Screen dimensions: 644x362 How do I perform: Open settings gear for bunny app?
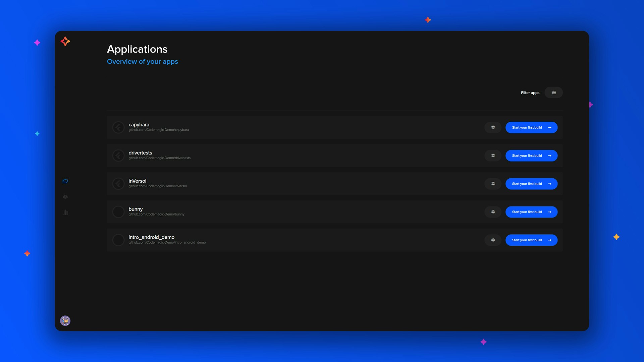pyautogui.click(x=493, y=212)
